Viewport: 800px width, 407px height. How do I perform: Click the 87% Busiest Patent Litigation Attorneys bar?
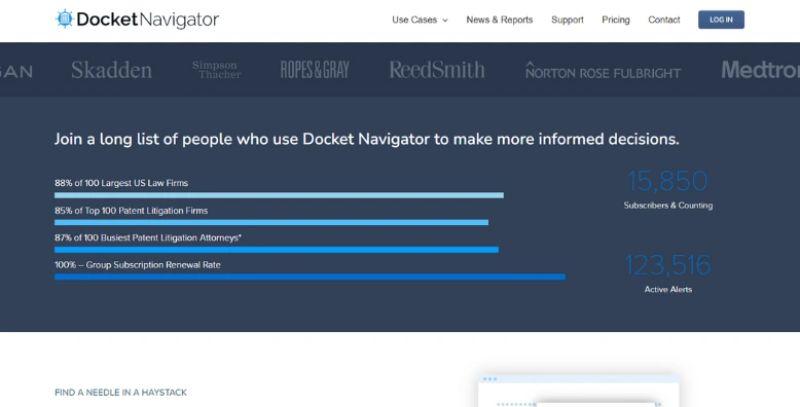click(x=277, y=250)
